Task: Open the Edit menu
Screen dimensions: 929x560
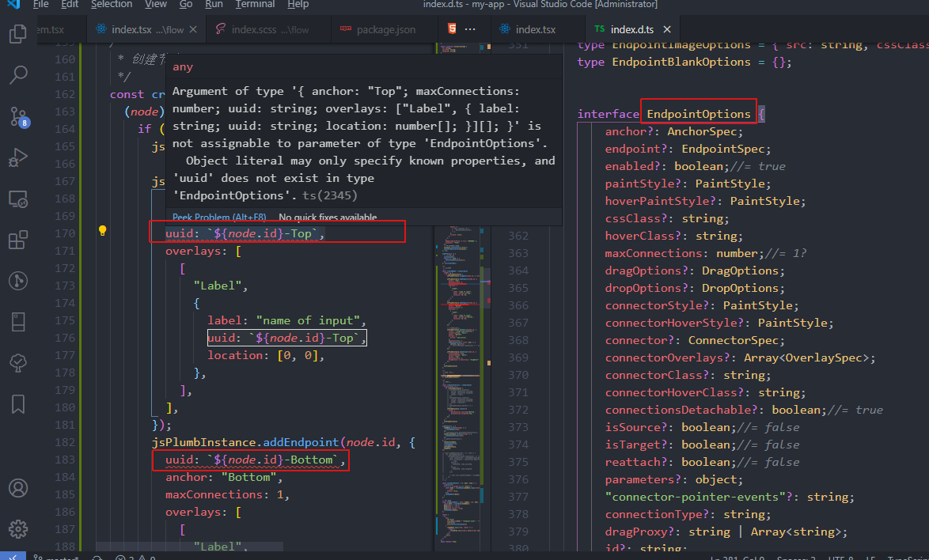Action: click(x=70, y=4)
